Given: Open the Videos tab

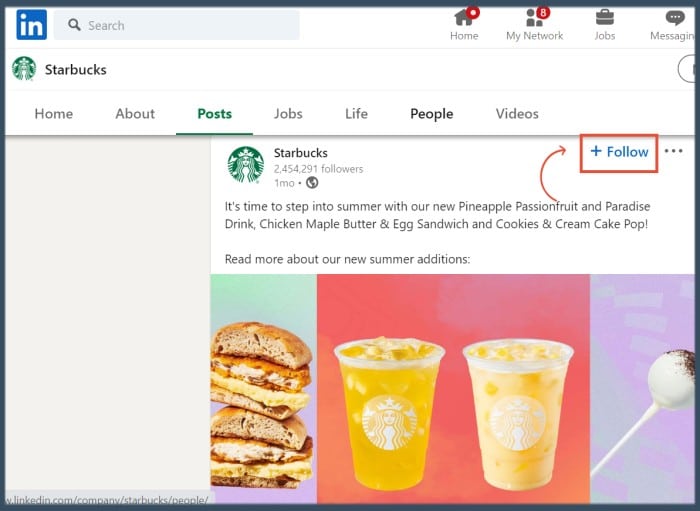Looking at the screenshot, I should tap(517, 114).
